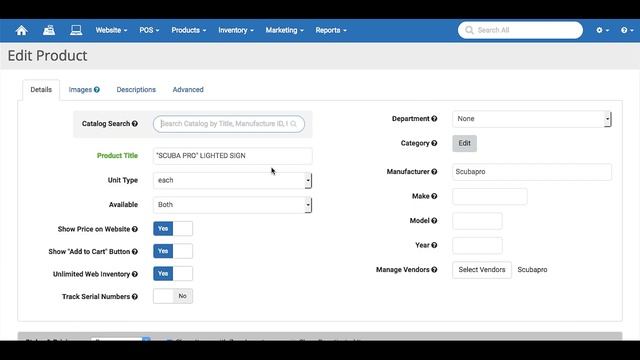Open the Department dropdown
This screenshot has height=360, width=640.
[x=532, y=119]
